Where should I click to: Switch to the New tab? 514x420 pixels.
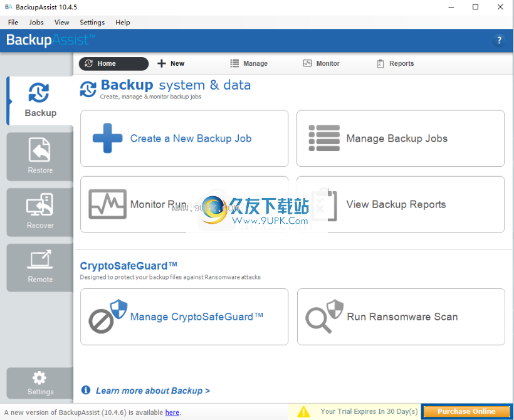[x=170, y=63]
